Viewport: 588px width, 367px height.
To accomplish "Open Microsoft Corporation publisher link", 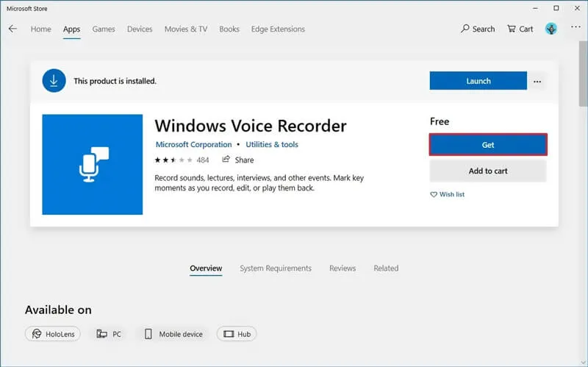I will coord(193,145).
